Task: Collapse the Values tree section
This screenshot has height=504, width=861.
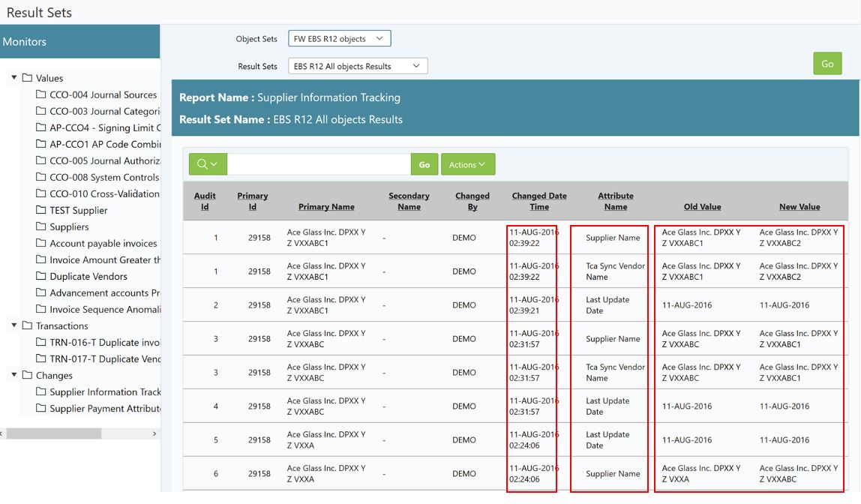Action: pos(13,77)
